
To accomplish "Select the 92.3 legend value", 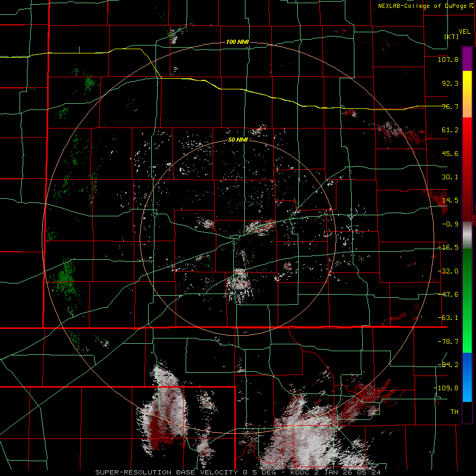I will pos(450,83).
